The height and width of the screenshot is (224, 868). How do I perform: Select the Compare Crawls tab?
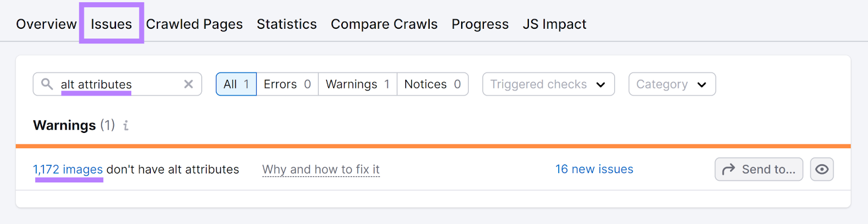(384, 24)
